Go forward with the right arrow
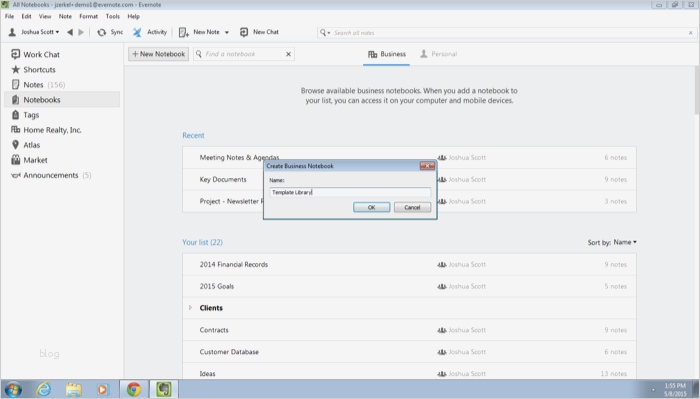 (81, 32)
